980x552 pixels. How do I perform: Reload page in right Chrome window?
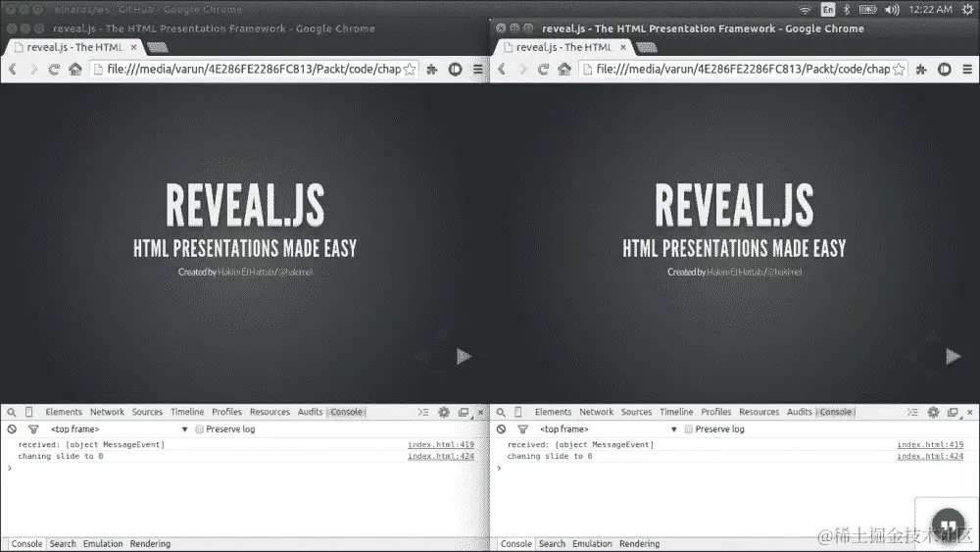pos(543,70)
